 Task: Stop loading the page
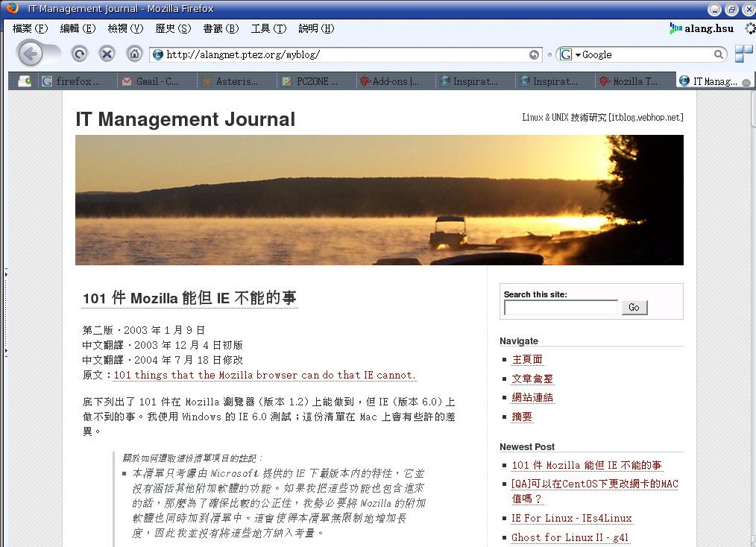point(107,54)
